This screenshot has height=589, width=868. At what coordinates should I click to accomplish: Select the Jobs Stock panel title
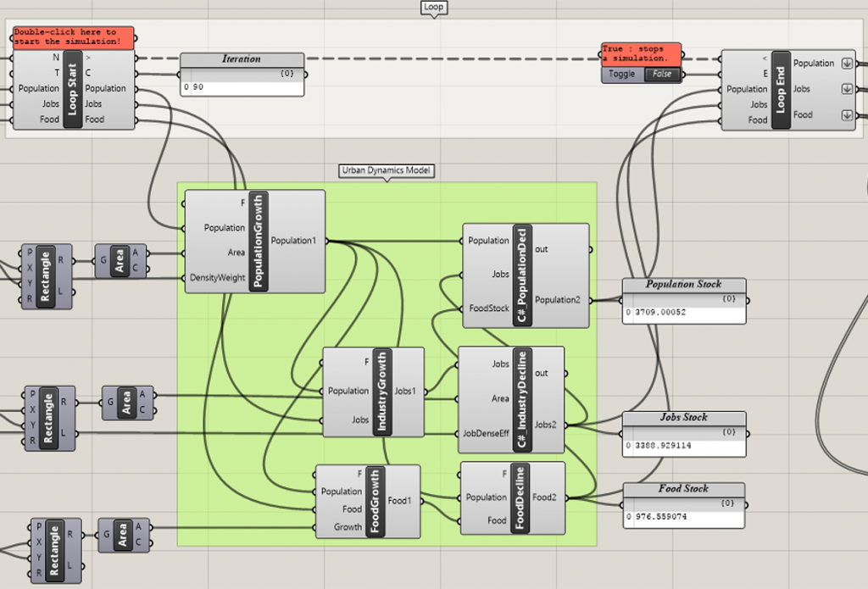click(x=684, y=418)
